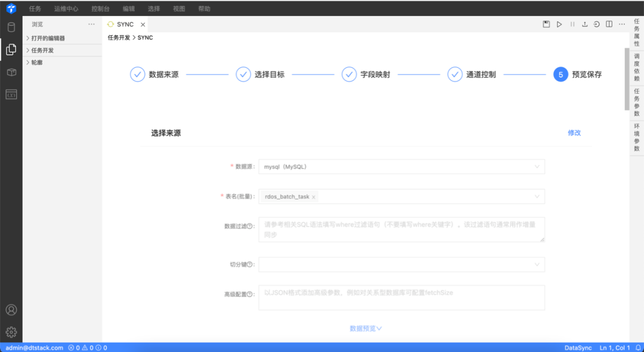This screenshot has height=352, width=644.
Task: Select the explorer files icon in activity bar
Action: [x=11, y=50]
